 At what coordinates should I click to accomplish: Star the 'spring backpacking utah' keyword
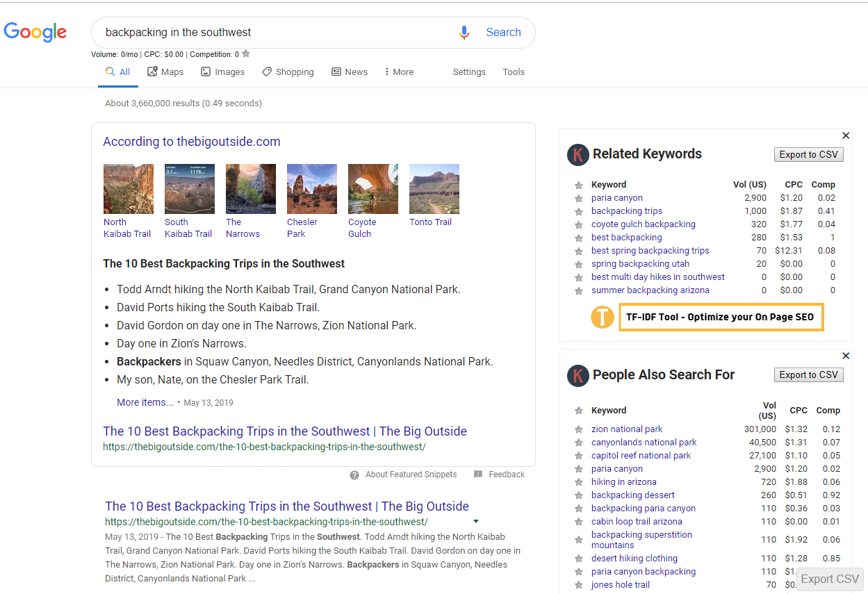pos(578,264)
